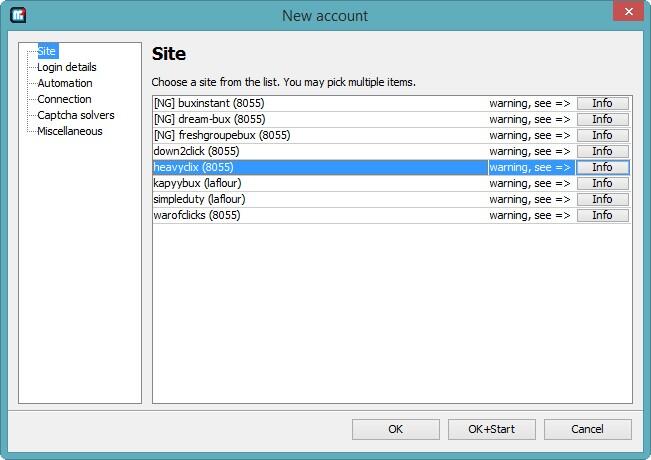Go to the Automation settings page
Image resolution: width=651 pixels, height=460 pixels.
tap(64, 83)
